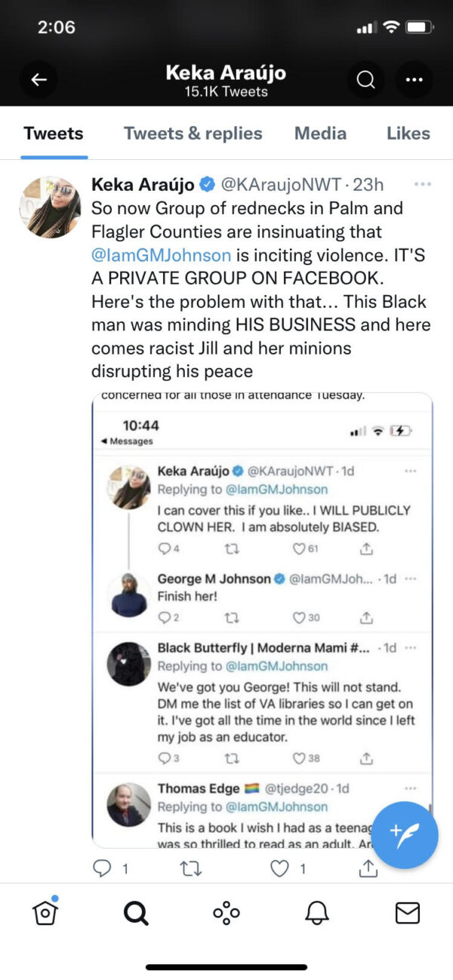The height and width of the screenshot is (980, 453).
Task: Select the Search tab in bottom bar
Action: click(x=136, y=913)
